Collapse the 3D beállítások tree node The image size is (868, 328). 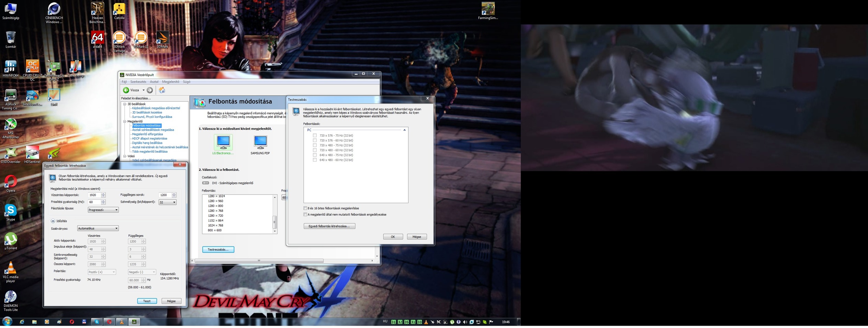[125, 104]
